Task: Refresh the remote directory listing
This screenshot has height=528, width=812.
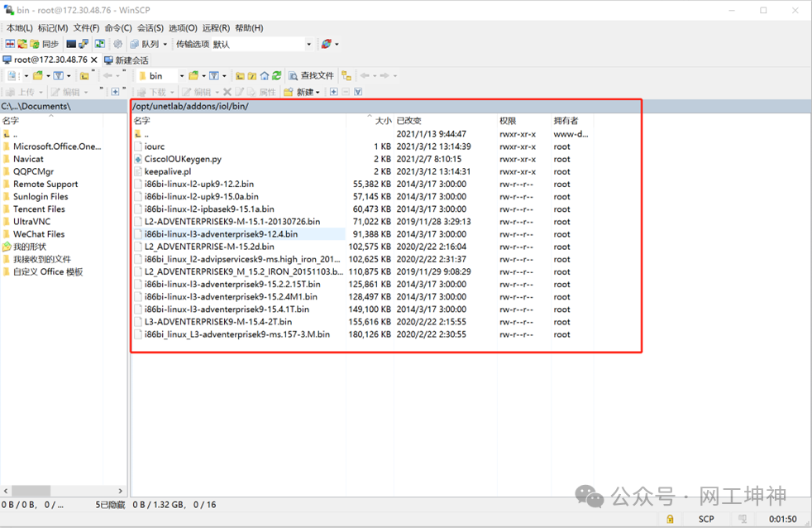Action: (x=277, y=75)
